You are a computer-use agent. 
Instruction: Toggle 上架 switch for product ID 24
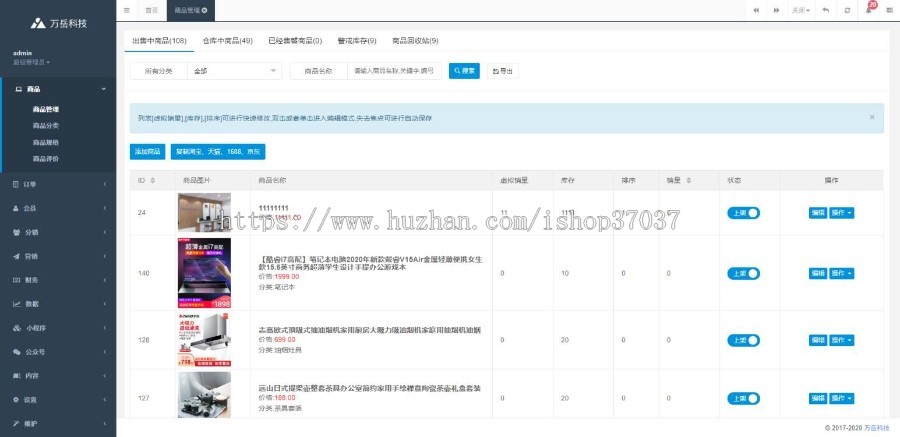click(x=743, y=213)
